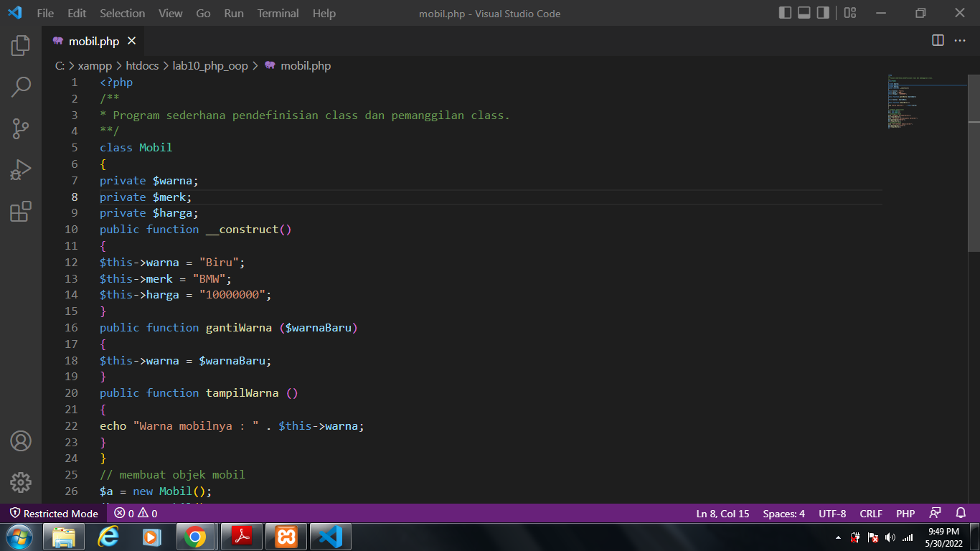Open Spaces: 4 indentation selector

(x=783, y=513)
